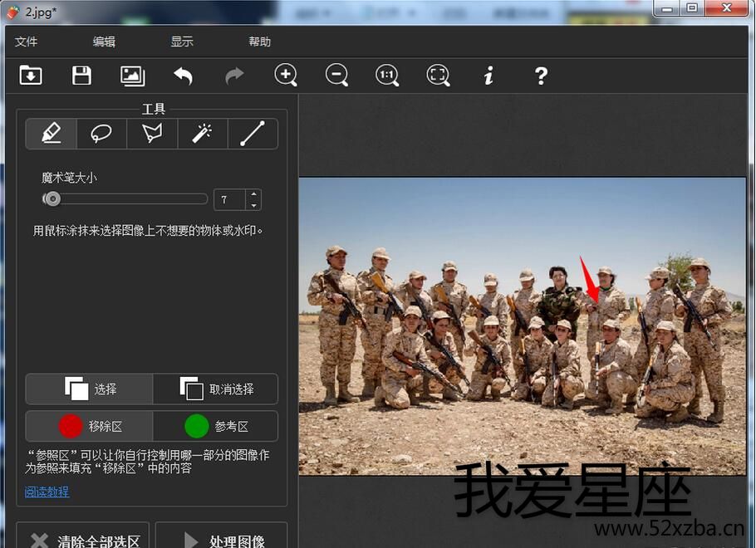756x548 pixels.
Task: Click the save floppy disk icon
Action: pos(81,76)
